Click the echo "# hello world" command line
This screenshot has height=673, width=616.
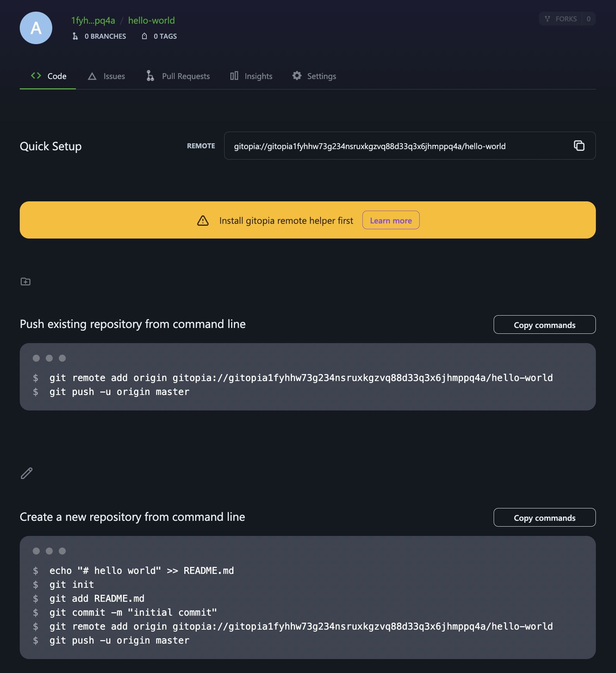click(x=141, y=571)
